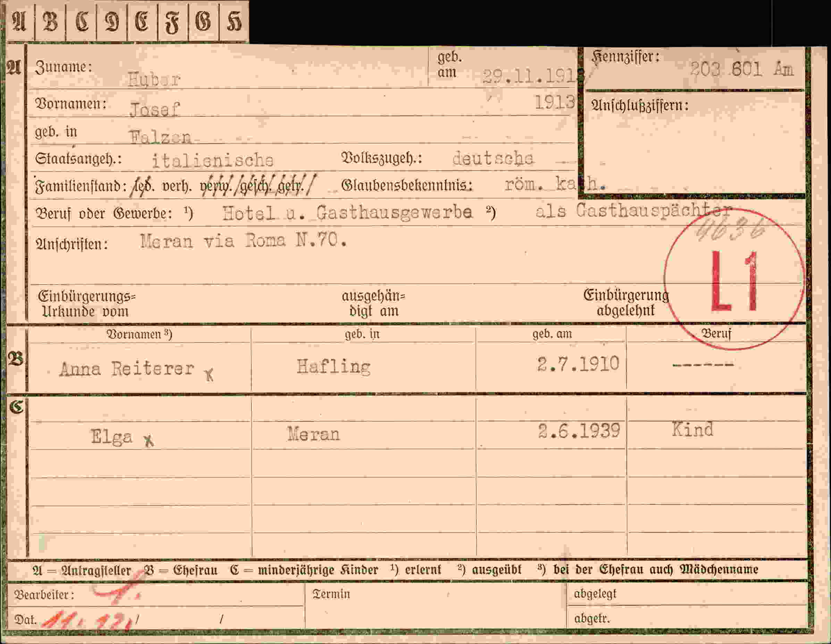This screenshot has height=644, width=831.
Task: Click the child's birth date '2.6.1939'
Action: tap(579, 431)
